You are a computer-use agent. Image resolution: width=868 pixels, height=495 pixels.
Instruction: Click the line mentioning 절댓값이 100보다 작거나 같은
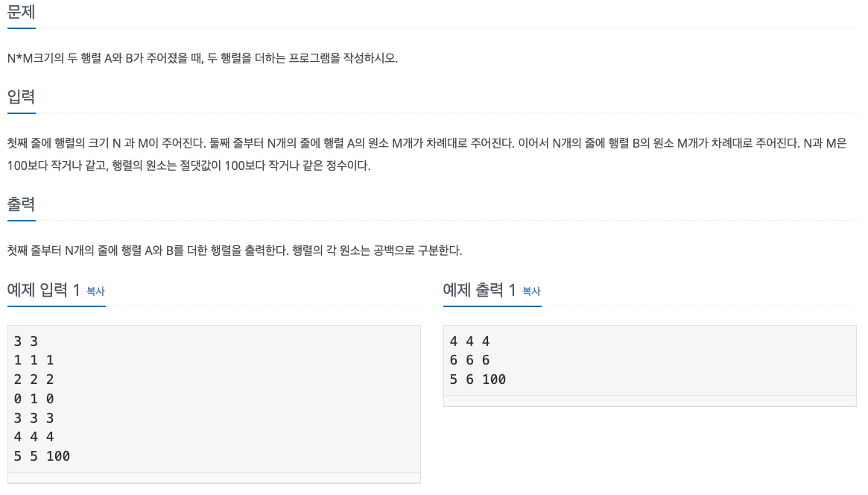[x=189, y=165]
